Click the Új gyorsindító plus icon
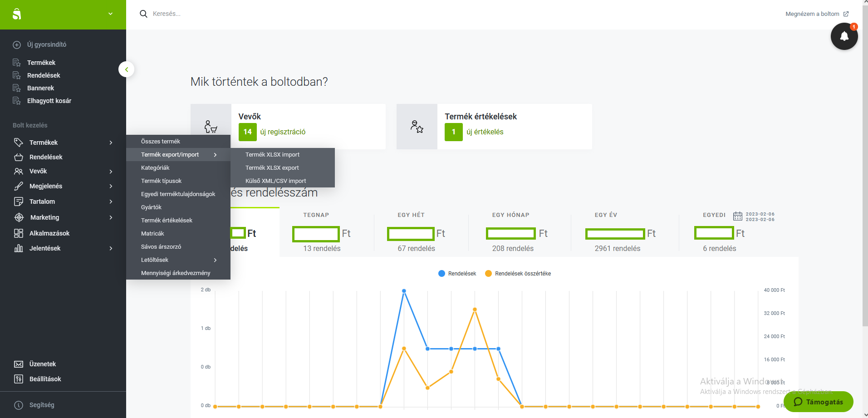Screen dimensions: 868x418 pyautogui.click(x=17, y=45)
